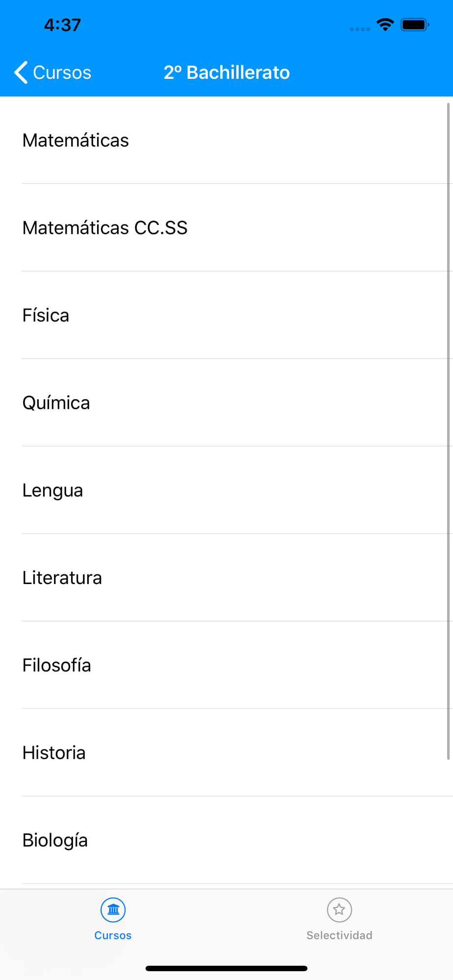Select the Química row

[x=226, y=403]
